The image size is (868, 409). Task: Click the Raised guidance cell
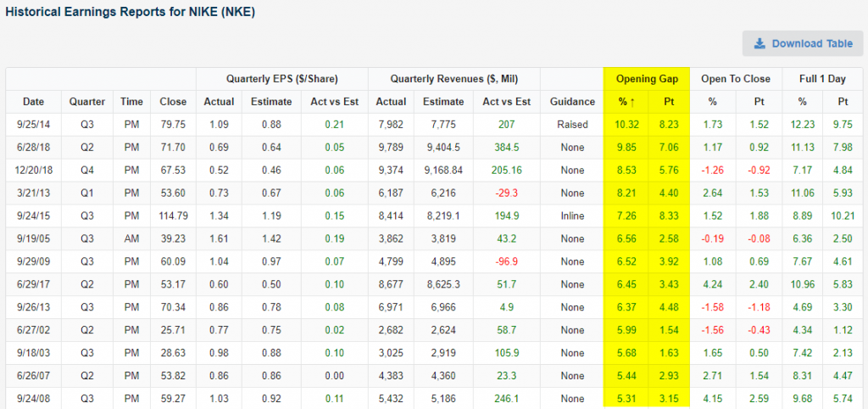pos(570,124)
